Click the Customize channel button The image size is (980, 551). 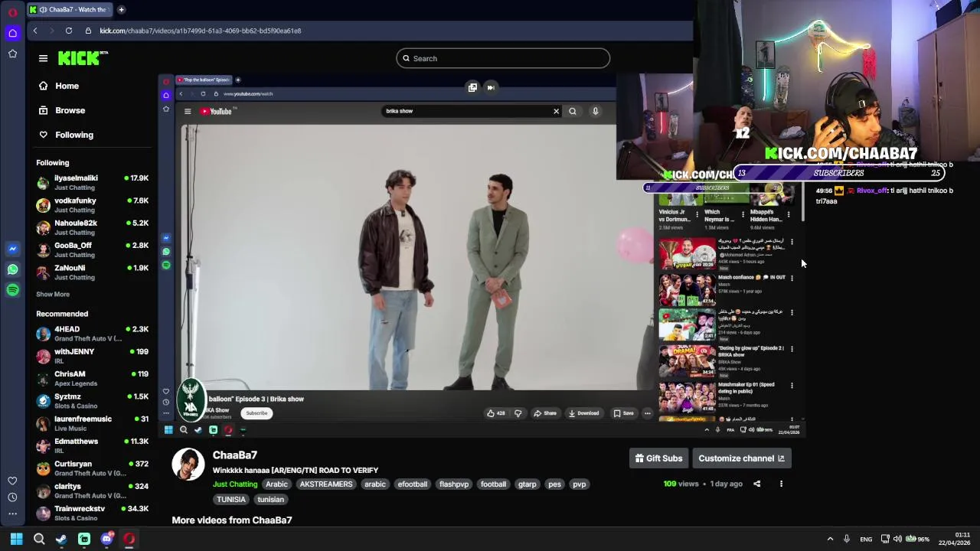pyautogui.click(x=741, y=458)
